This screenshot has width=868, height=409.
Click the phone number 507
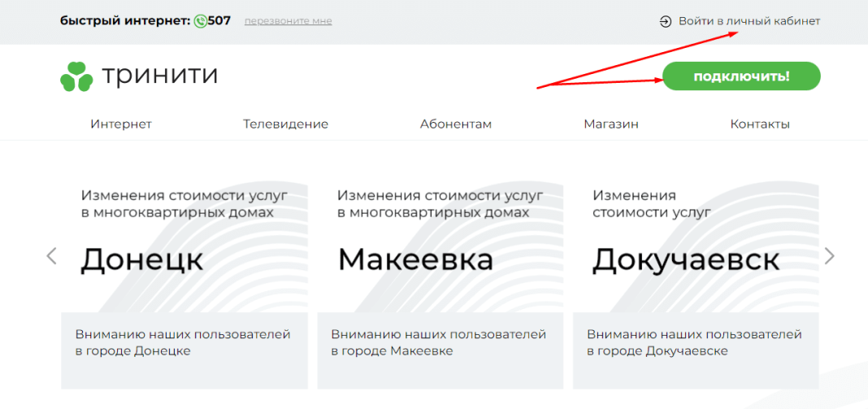(219, 21)
